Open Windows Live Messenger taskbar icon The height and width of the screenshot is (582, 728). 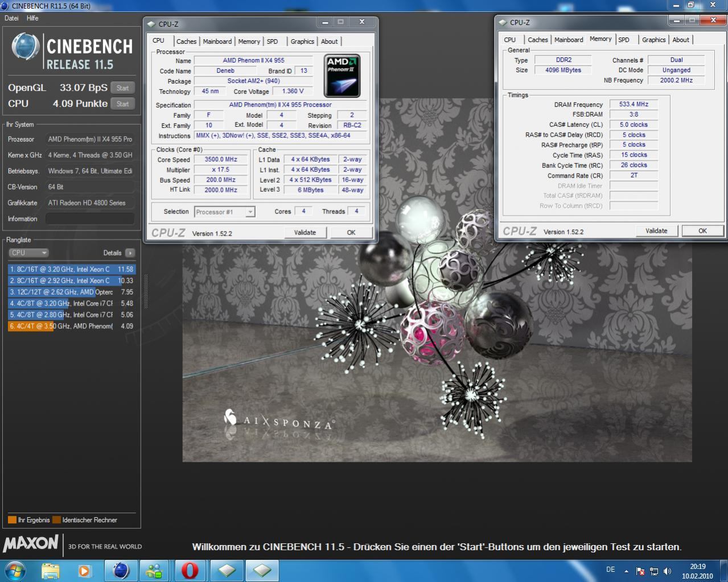tap(154, 571)
